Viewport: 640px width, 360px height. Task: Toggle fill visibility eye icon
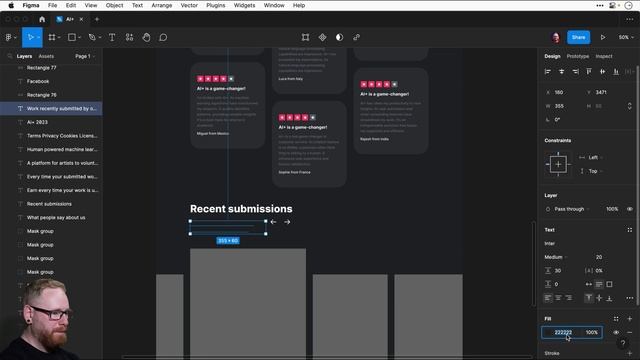[x=616, y=333]
